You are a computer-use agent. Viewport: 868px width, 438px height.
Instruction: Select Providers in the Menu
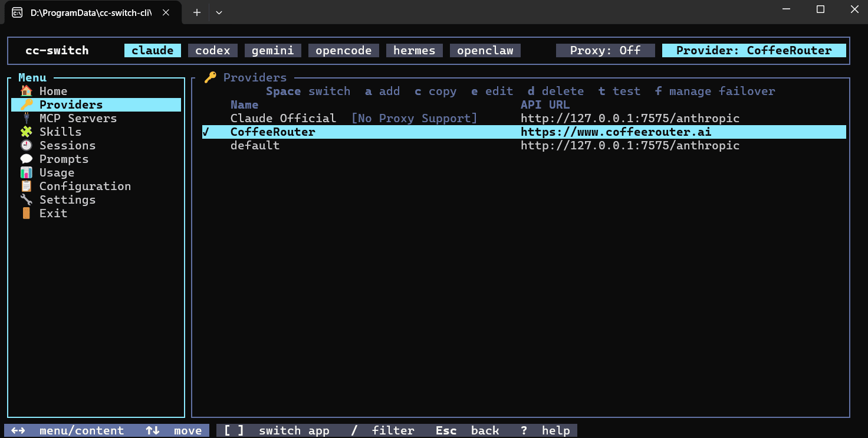[96, 104]
